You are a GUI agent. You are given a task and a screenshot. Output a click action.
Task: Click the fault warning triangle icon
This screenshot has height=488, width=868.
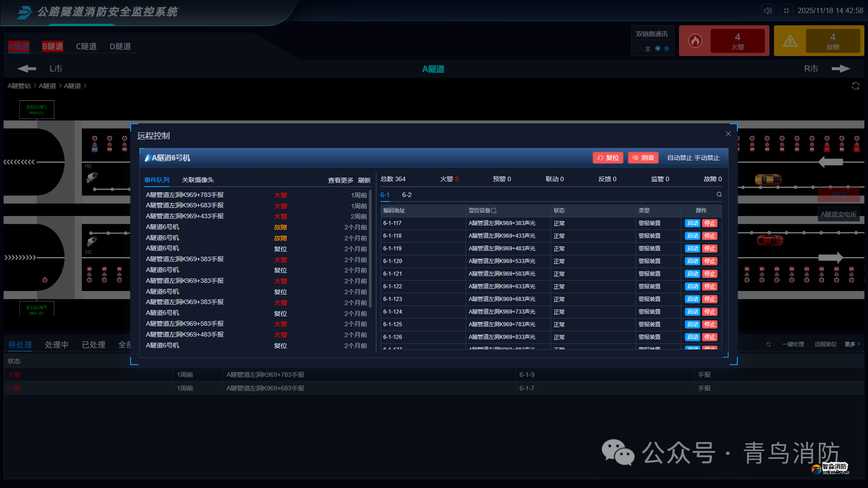coord(790,41)
